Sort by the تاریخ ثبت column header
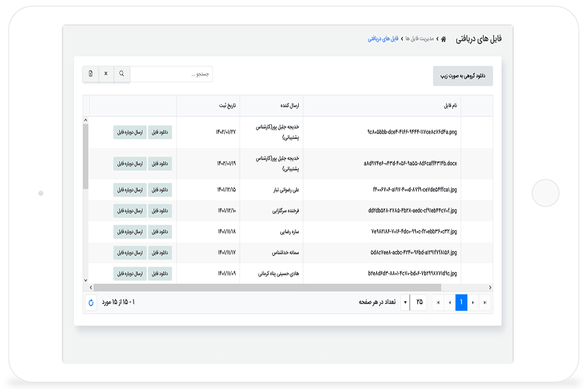588x389 pixels. tap(227, 106)
